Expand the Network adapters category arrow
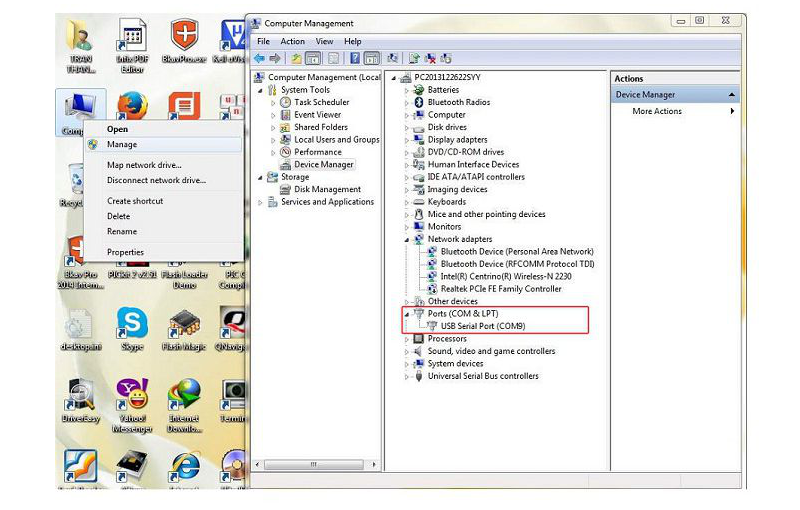The width and height of the screenshot is (800, 510). (x=407, y=240)
